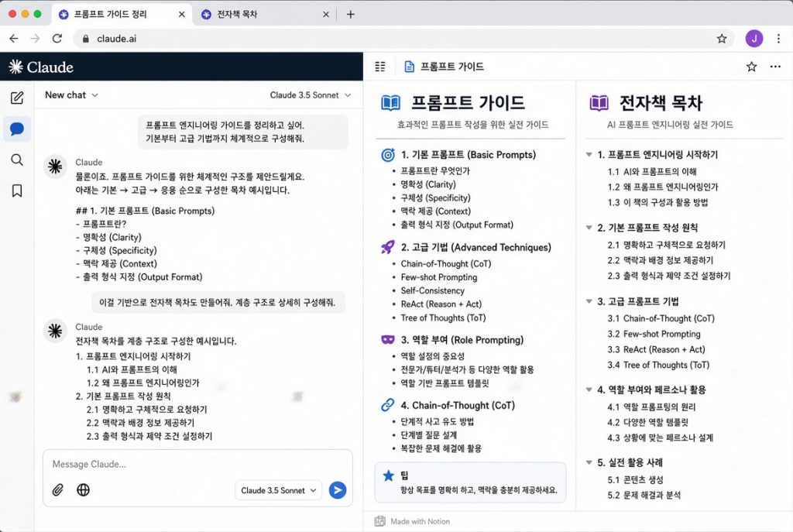Collapse section 2. 기본 프롬프트 작성 원칙
Viewport: 793px width, 532px height.
pyautogui.click(x=589, y=228)
